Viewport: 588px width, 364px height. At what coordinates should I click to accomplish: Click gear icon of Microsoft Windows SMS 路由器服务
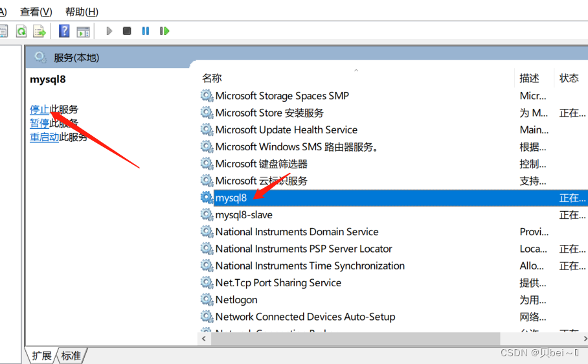207,146
